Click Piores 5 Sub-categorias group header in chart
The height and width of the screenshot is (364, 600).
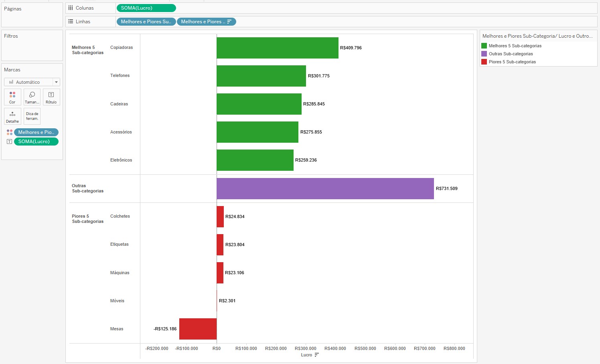coord(88,219)
